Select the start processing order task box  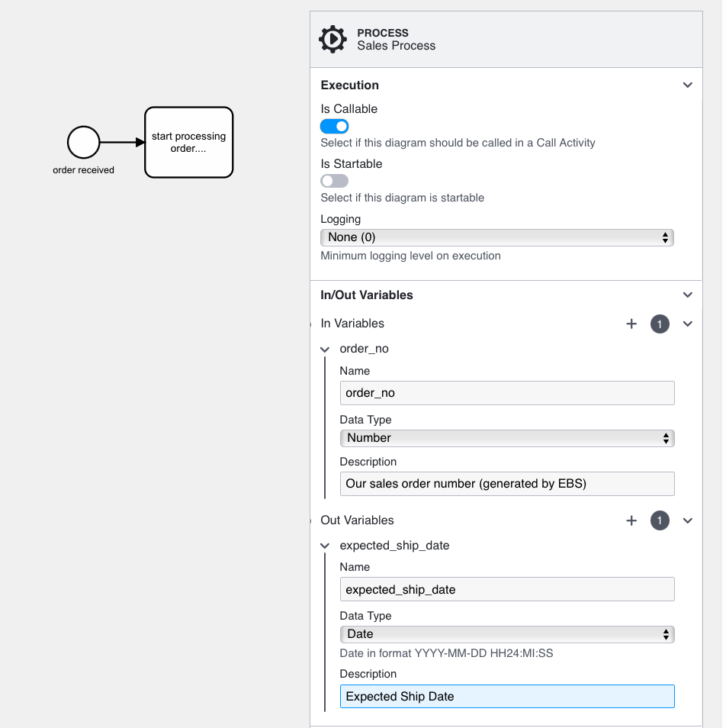189,142
